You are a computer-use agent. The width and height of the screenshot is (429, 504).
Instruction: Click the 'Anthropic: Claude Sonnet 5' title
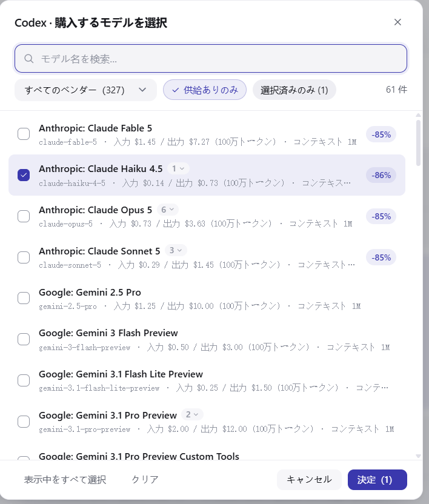99,251
